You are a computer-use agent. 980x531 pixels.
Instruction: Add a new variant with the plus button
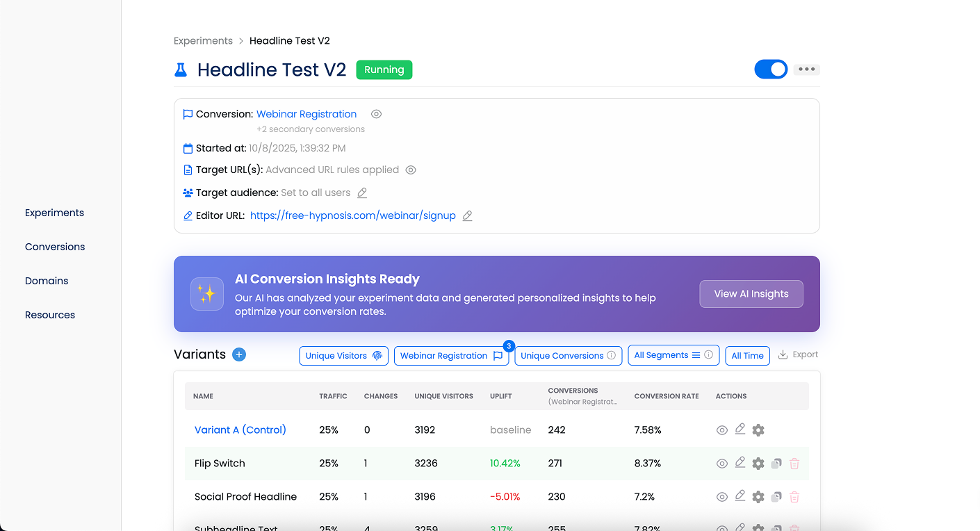238,354
